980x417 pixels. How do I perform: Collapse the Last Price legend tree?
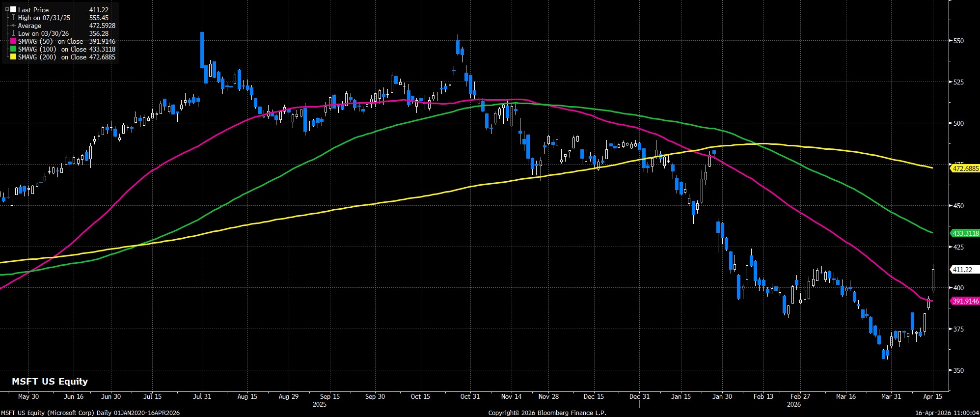tap(6, 10)
